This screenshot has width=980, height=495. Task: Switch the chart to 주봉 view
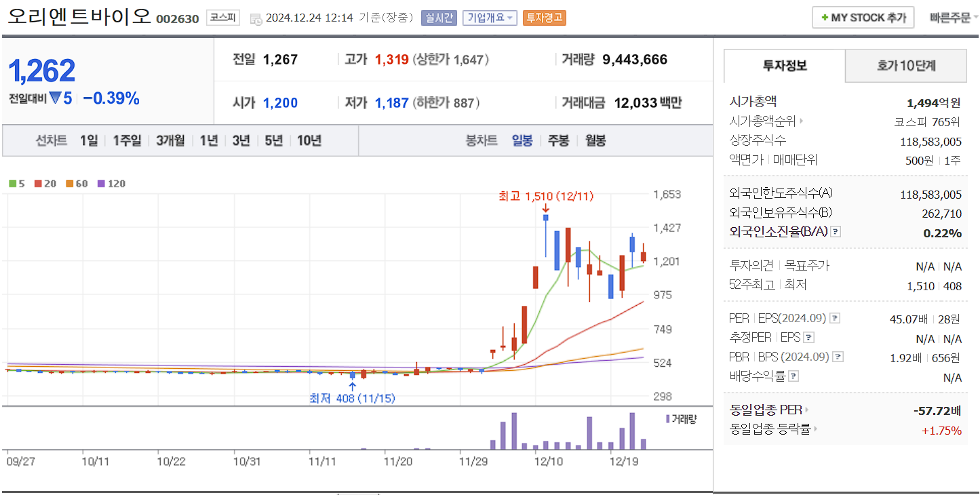coord(558,140)
